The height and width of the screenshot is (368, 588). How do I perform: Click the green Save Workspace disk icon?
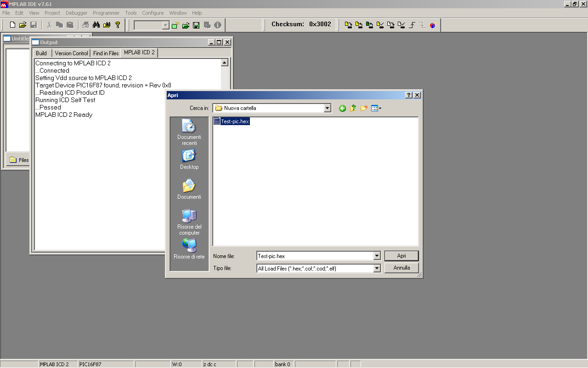[196, 25]
